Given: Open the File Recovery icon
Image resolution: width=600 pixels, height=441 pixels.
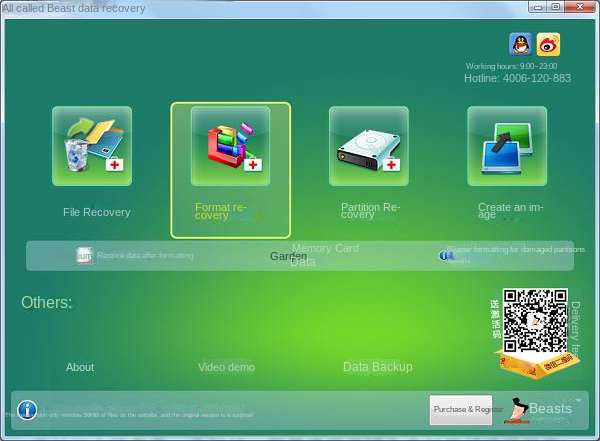Looking at the screenshot, I should [x=92, y=146].
